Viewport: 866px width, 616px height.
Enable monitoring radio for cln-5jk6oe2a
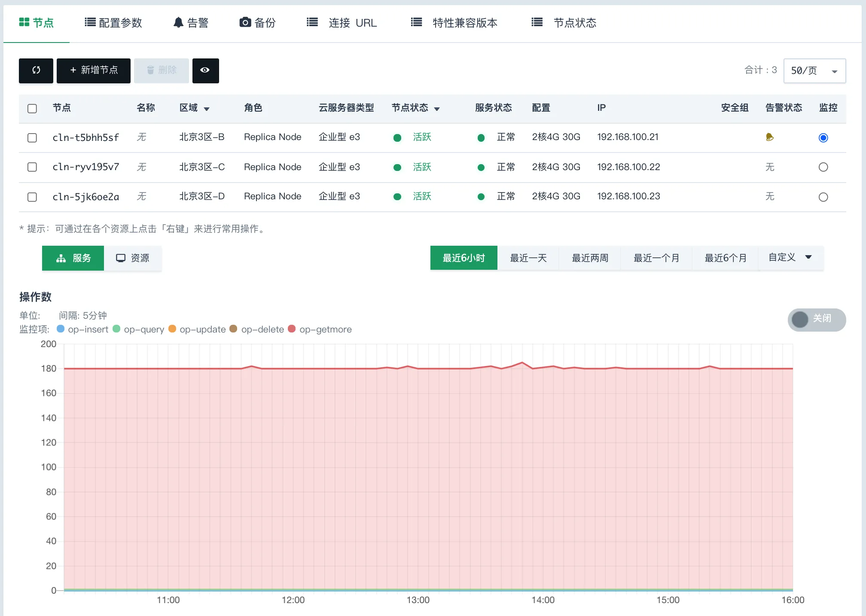[x=823, y=197]
